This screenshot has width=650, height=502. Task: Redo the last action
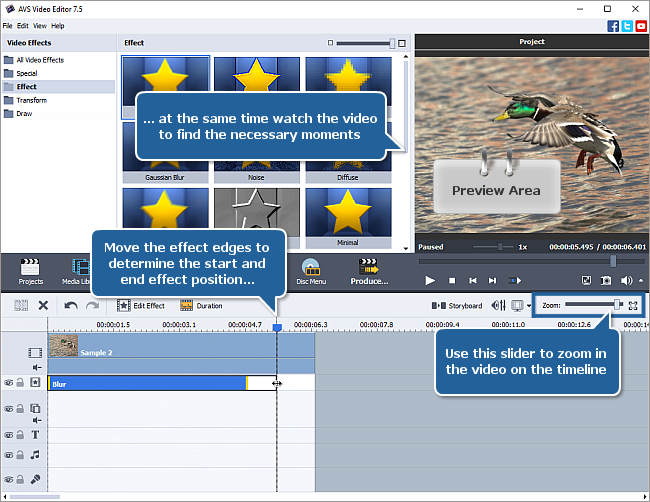(92, 306)
